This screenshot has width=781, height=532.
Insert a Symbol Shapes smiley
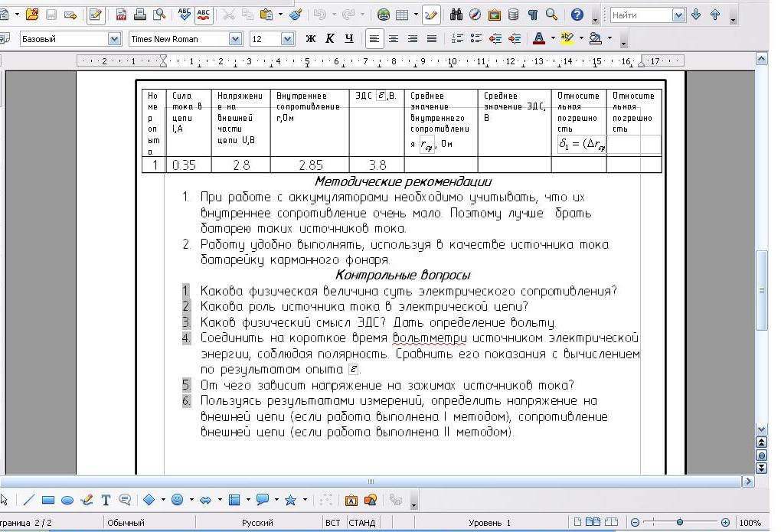coord(178,500)
